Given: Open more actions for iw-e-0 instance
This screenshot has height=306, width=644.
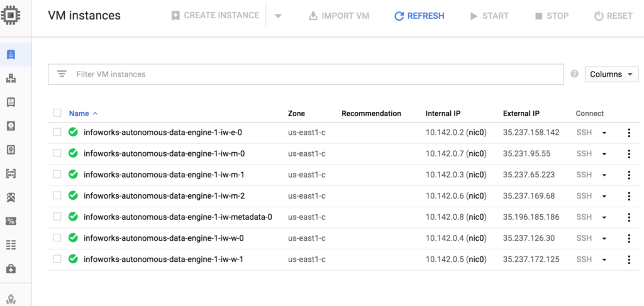Looking at the screenshot, I should point(629,133).
